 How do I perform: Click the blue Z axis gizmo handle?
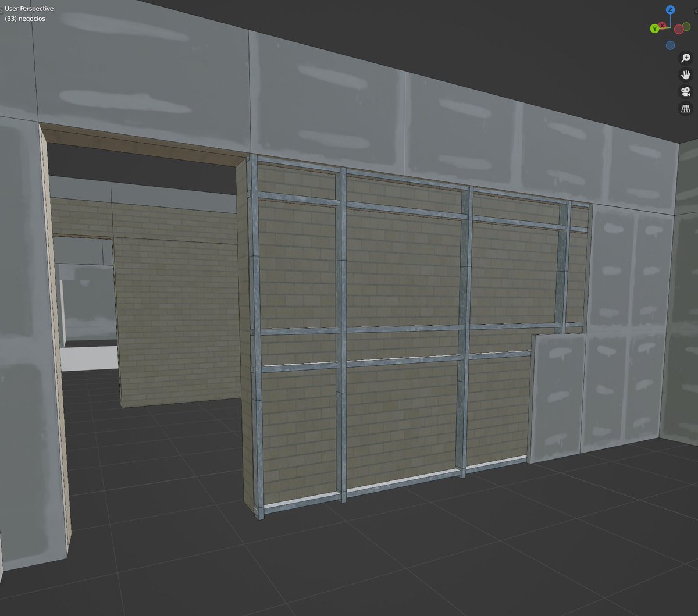670,9
